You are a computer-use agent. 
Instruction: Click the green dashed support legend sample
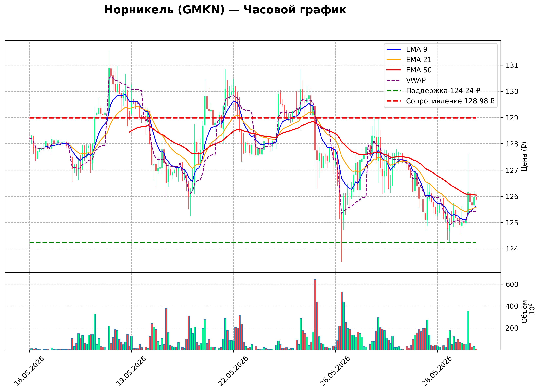(x=394, y=91)
